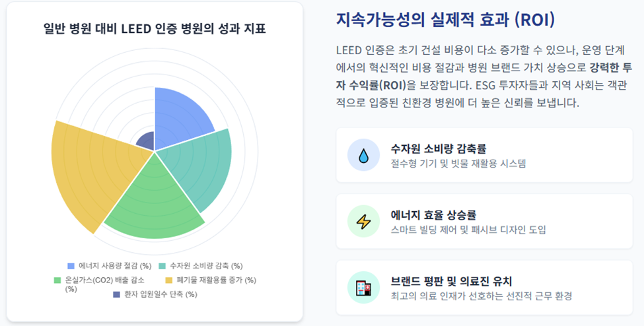Viewport: 644px width, 326px height.
Task: Select the green polar chart segment
Action: click(155, 201)
